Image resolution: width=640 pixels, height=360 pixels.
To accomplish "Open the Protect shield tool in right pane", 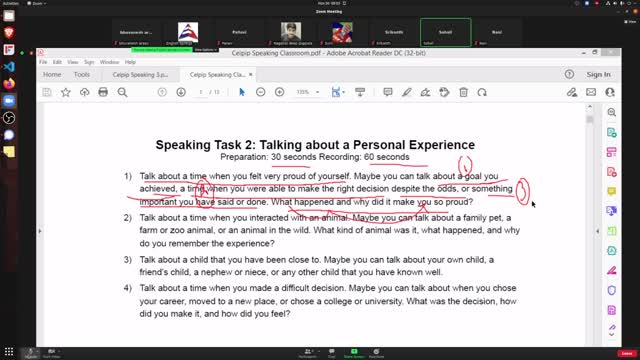I will [611, 290].
